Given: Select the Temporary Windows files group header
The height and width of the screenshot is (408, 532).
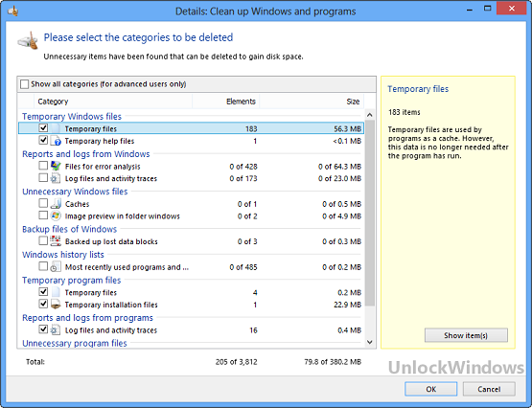Looking at the screenshot, I should 72,117.
